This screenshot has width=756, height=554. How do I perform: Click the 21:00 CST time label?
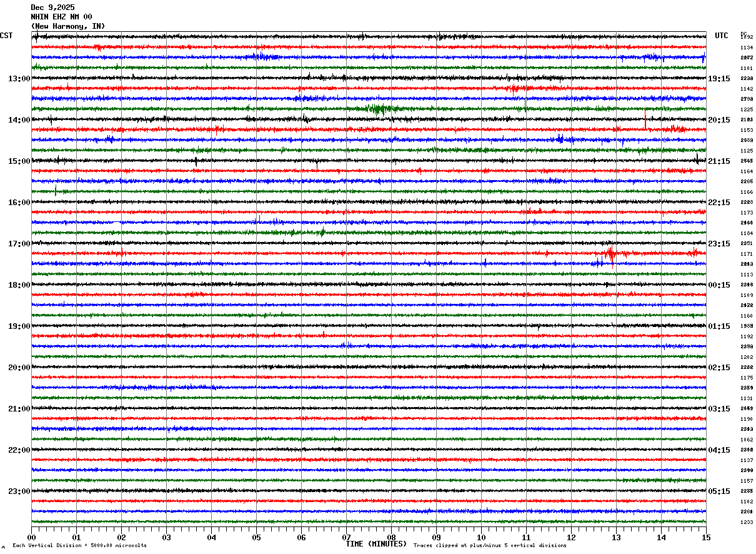[19, 409]
